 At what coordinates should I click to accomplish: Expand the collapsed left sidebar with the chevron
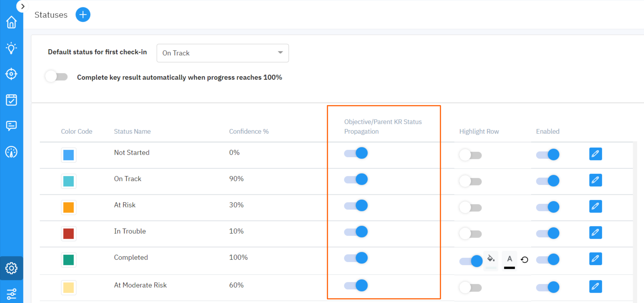(22, 6)
